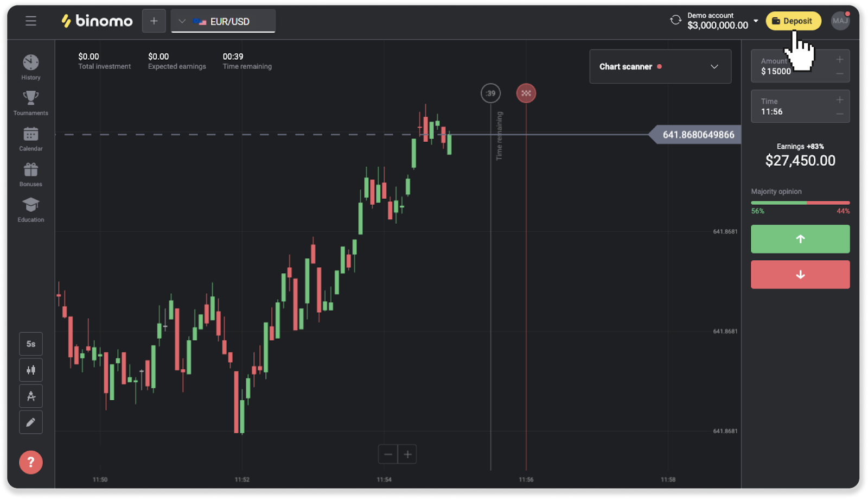
Task: Zoom out the chart with minus
Action: pyautogui.click(x=388, y=454)
